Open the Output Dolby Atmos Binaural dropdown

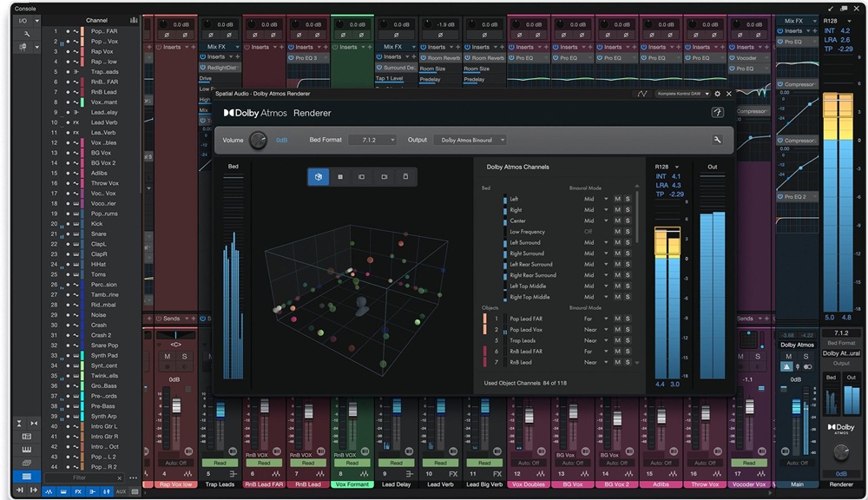[x=470, y=140]
